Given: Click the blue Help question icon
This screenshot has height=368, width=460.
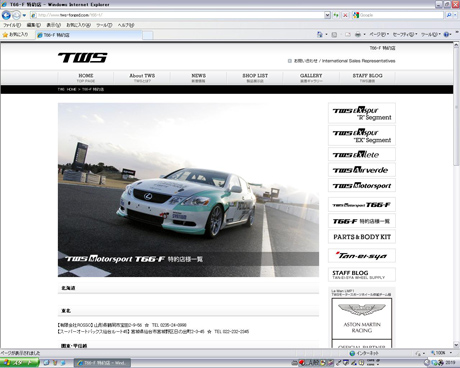Looking at the screenshot, I should (x=446, y=34).
